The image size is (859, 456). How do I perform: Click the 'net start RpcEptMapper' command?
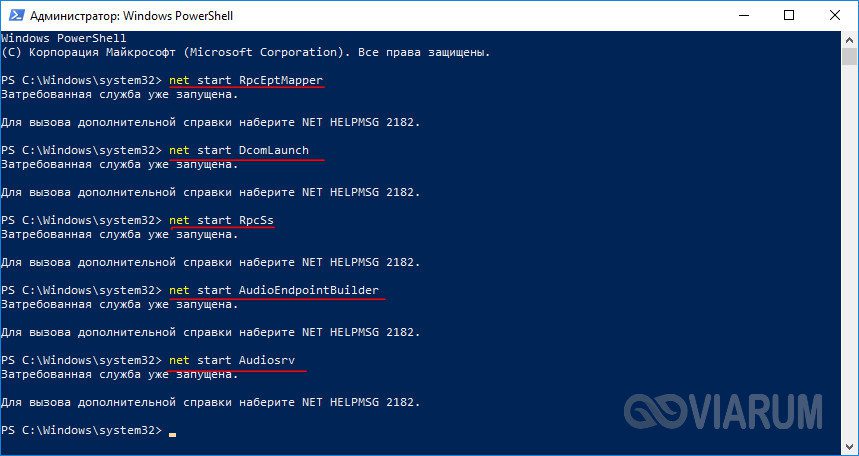(246, 81)
